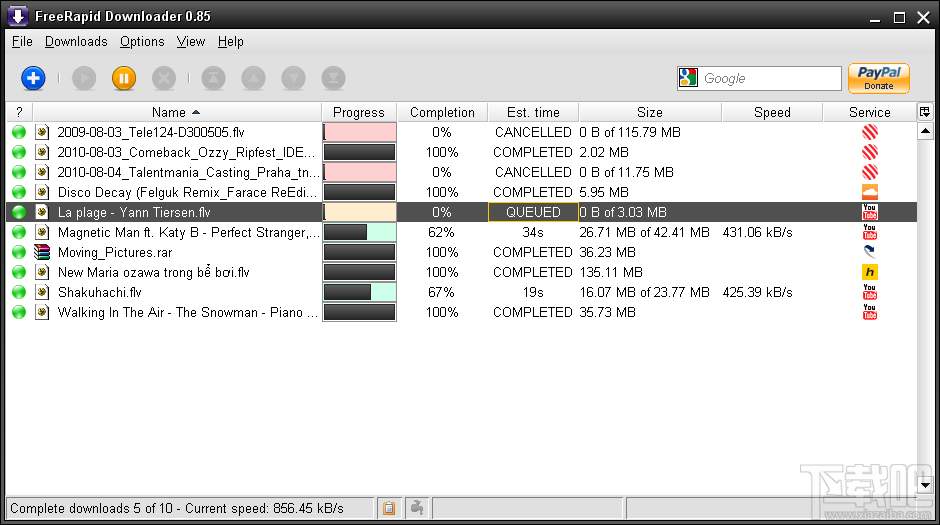
Task: Sort by the Service column header
Action: [x=869, y=112]
